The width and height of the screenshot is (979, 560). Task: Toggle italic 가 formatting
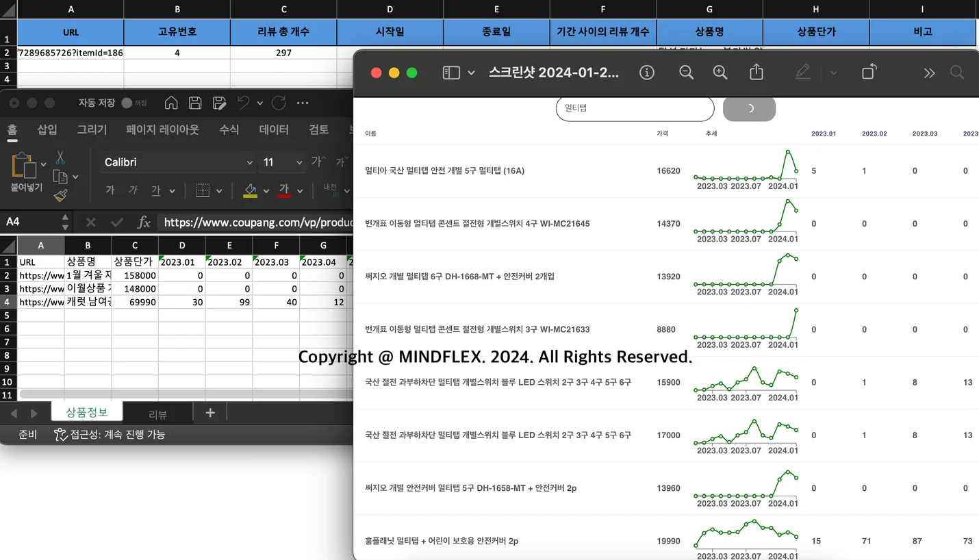point(133,190)
